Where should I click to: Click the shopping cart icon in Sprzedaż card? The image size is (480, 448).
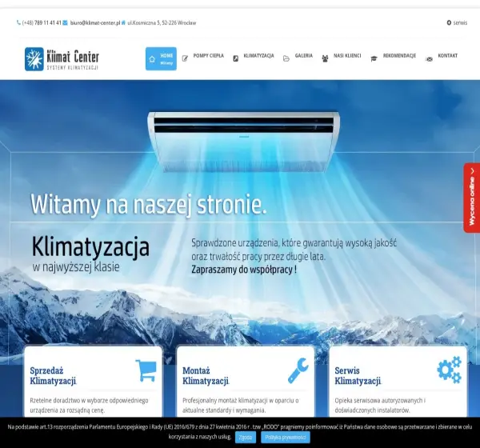(146, 370)
